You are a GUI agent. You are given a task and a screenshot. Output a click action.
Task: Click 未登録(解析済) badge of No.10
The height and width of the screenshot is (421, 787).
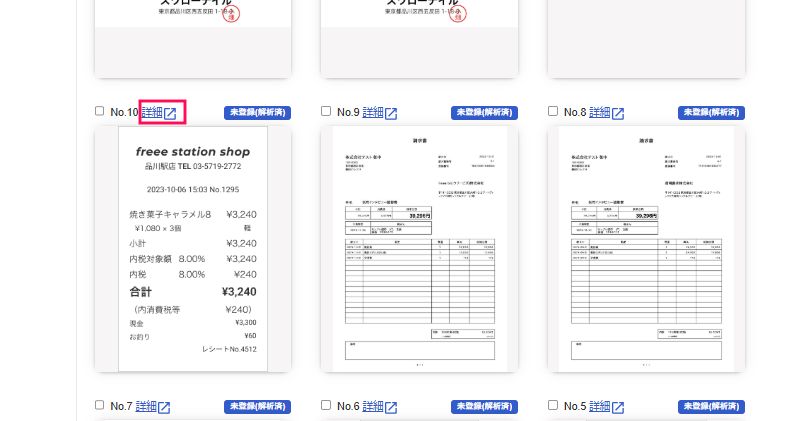[257, 112]
